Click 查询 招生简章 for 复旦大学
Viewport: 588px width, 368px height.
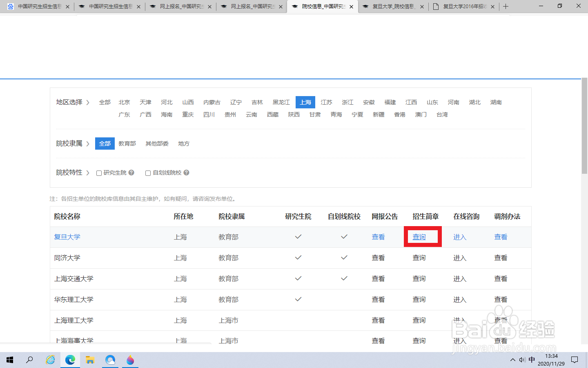click(419, 237)
